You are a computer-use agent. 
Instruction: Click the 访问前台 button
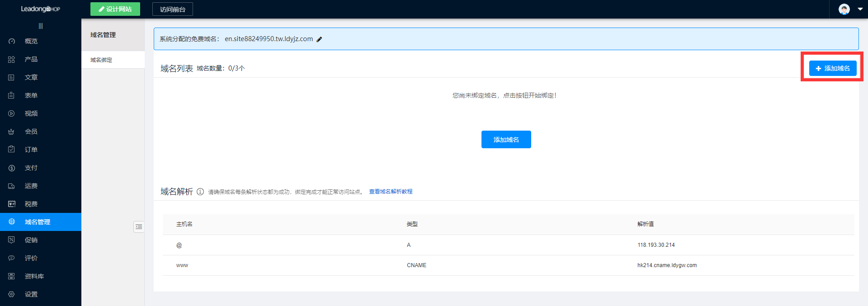(x=173, y=9)
